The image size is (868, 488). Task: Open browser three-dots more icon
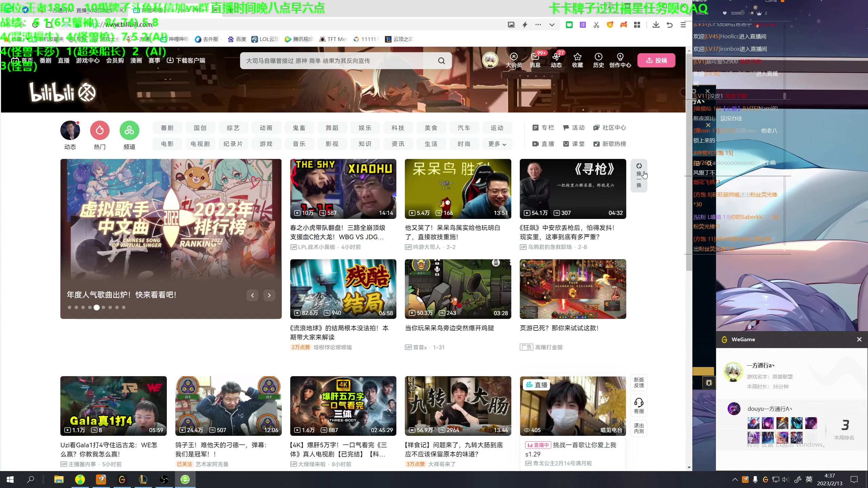[538, 25]
